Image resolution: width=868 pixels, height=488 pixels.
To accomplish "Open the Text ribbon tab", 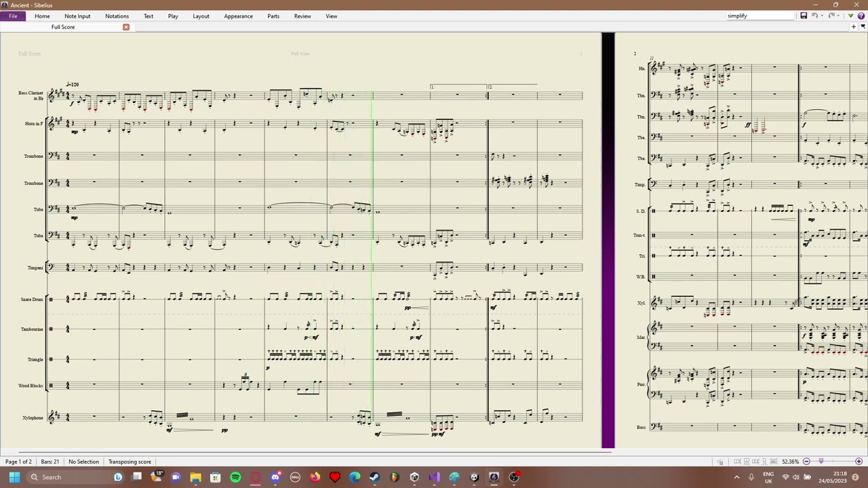I will [x=149, y=16].
